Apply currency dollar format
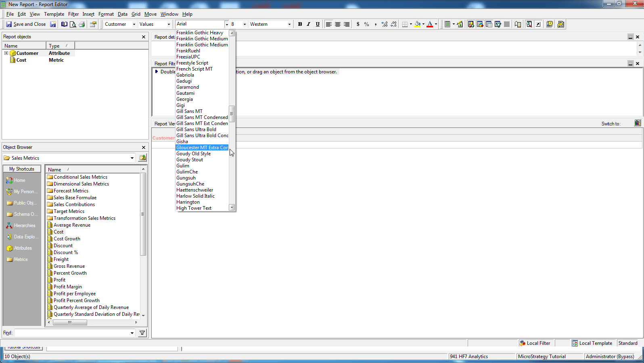This screenshot has height=363, width=644. click(358, 24)
